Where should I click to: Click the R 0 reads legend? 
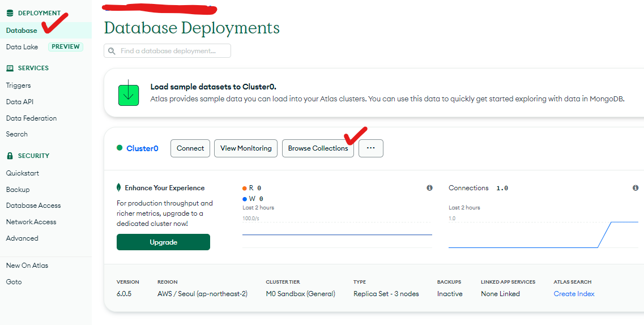(x=252, y=188)
